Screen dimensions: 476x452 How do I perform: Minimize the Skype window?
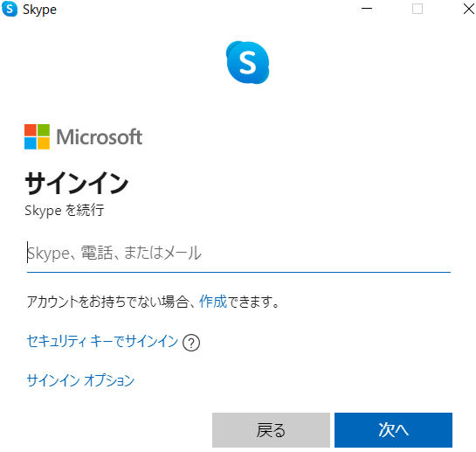click(x=367, y=9)
